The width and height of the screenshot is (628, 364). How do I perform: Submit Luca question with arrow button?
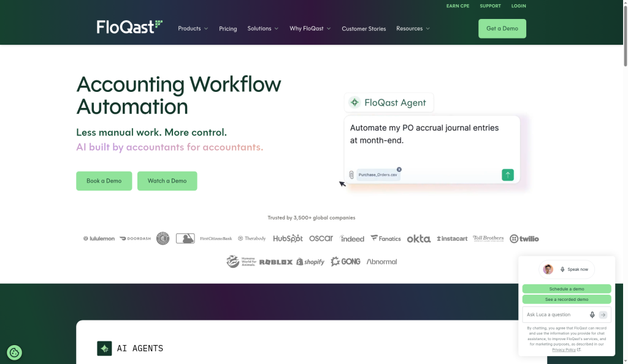[x=603, y=315]
